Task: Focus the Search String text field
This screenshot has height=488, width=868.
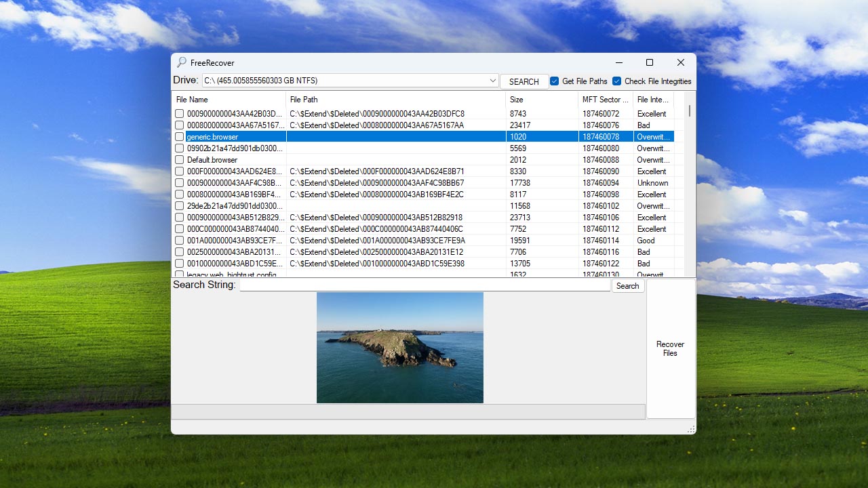Action: coord(425,285)
